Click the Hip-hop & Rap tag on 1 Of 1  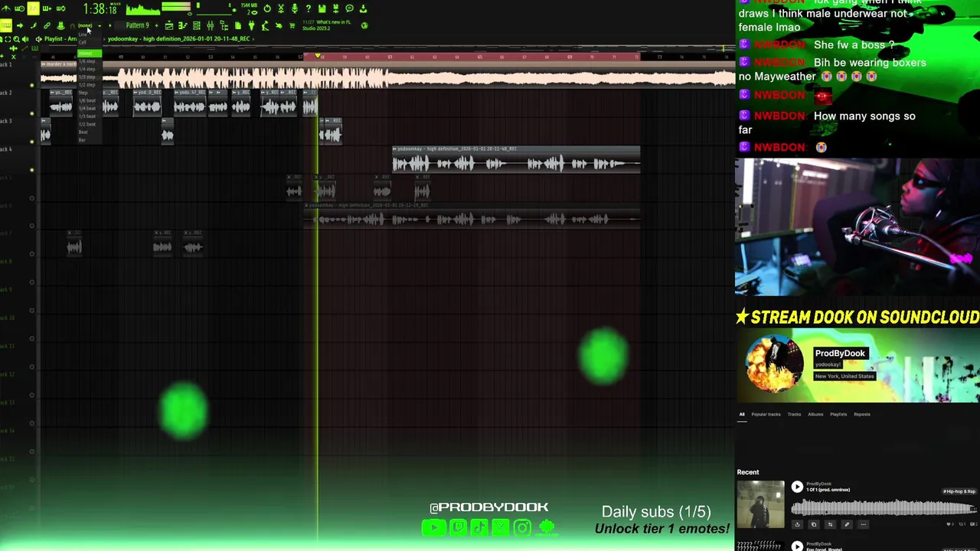(959, 491)
